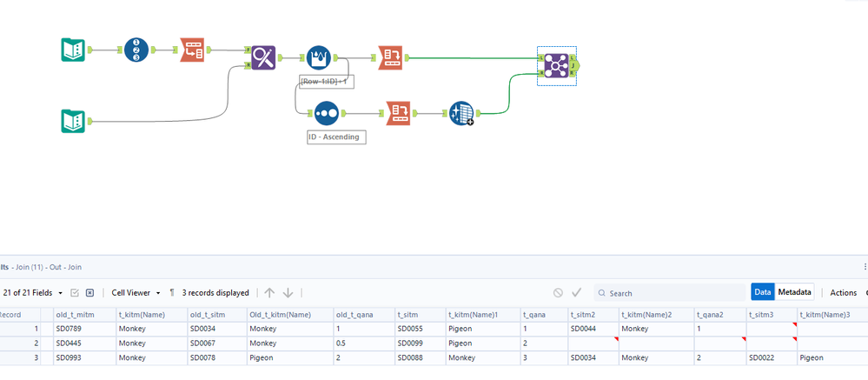
Task: Toggle the show whitespace pilcrow icon
Action: (x=172, y=292)
